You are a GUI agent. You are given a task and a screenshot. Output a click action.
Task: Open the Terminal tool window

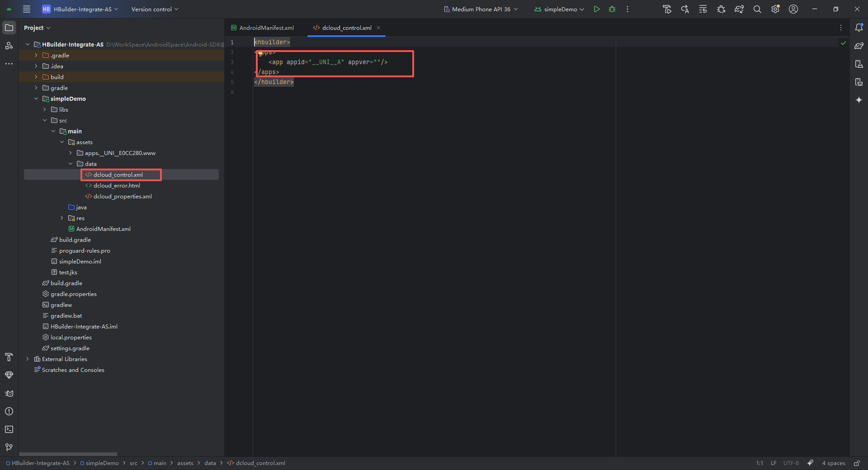9,429
